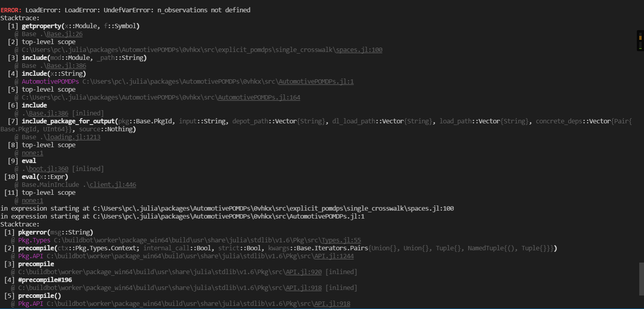Open the inlined Base.jl:386 link under frame [6]
The width and height of the screenshot is (644, 309).
(48, 113)
